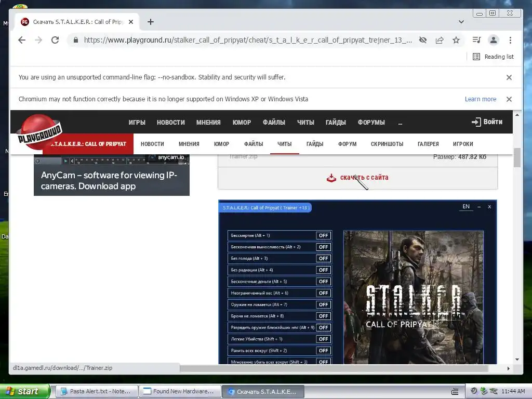Screen dimensions: 532x399
Task: Click the Playground red ball logo
Action: coord(39,132)
